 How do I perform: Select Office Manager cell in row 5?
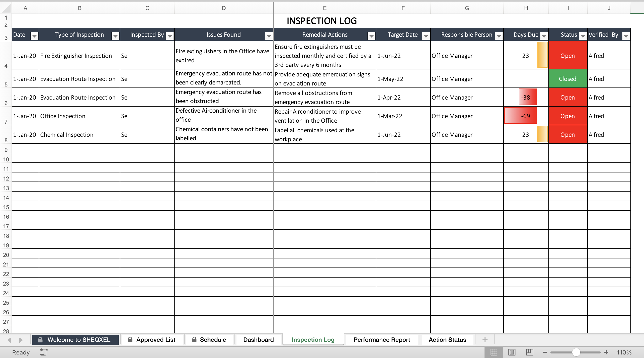(x=467, y=79)
